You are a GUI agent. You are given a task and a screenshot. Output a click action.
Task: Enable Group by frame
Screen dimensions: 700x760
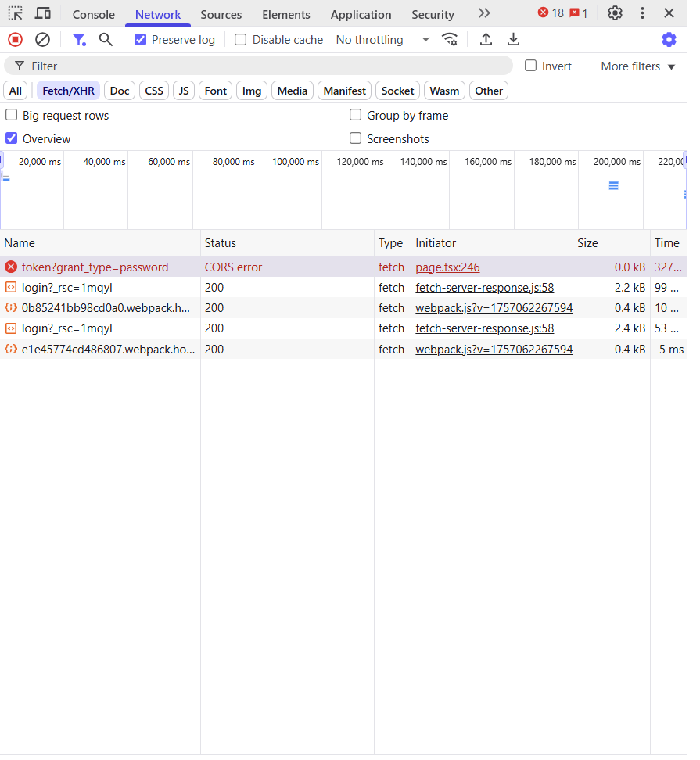pos(355,115)
